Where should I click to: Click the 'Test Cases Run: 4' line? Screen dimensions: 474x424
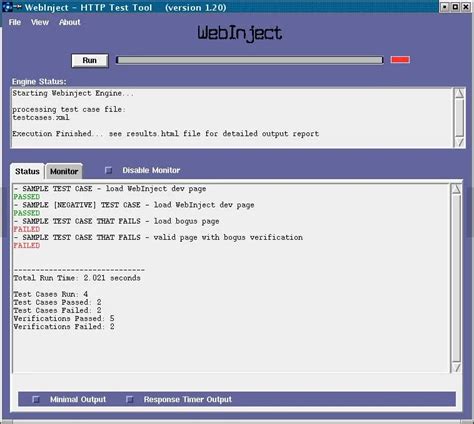[51, 294]
